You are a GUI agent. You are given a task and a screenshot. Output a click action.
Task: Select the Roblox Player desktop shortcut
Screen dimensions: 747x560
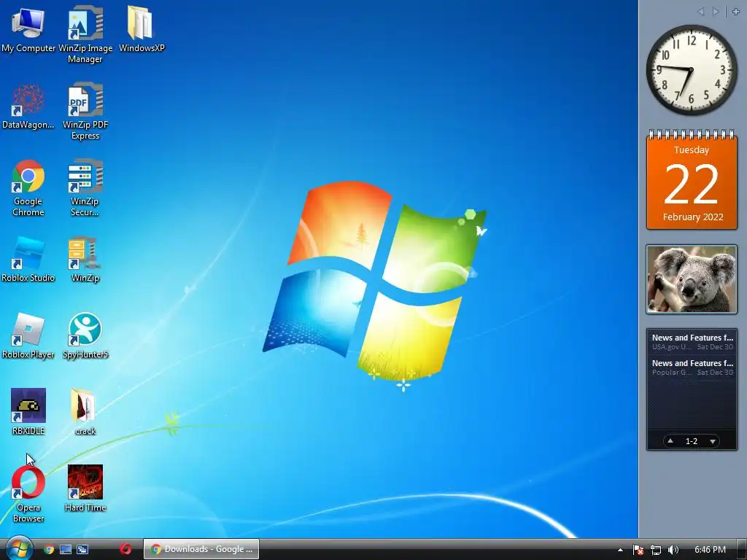28,336
